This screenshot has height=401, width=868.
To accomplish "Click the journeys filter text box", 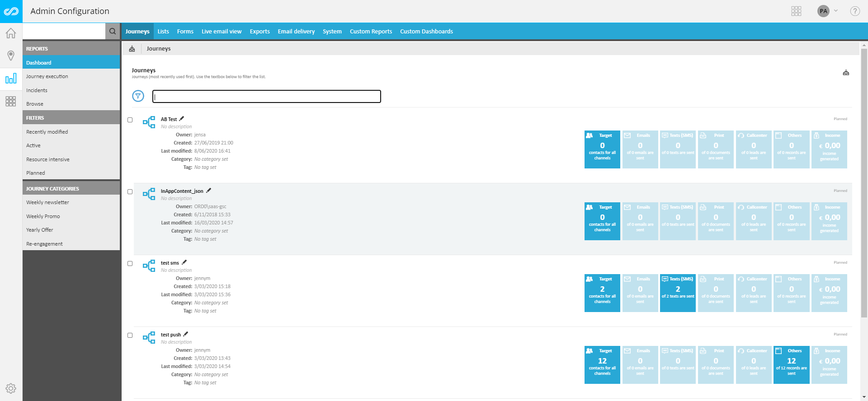I will click(267, 96).
